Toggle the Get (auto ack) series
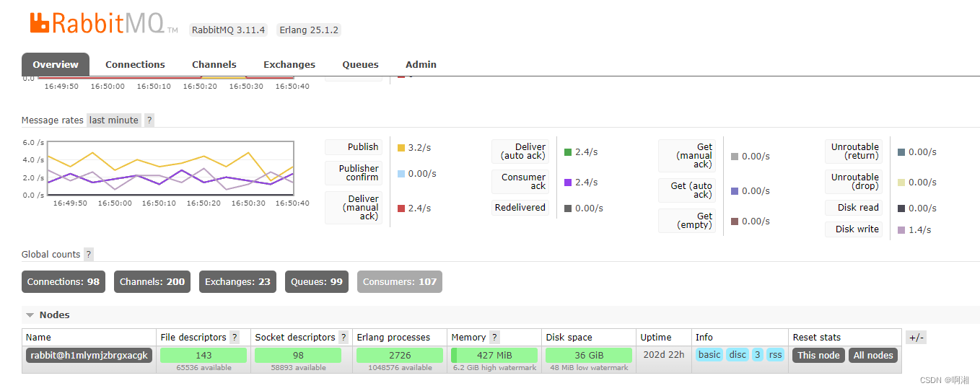The height and width of the screenshot is (391, 980). (687, 190)
